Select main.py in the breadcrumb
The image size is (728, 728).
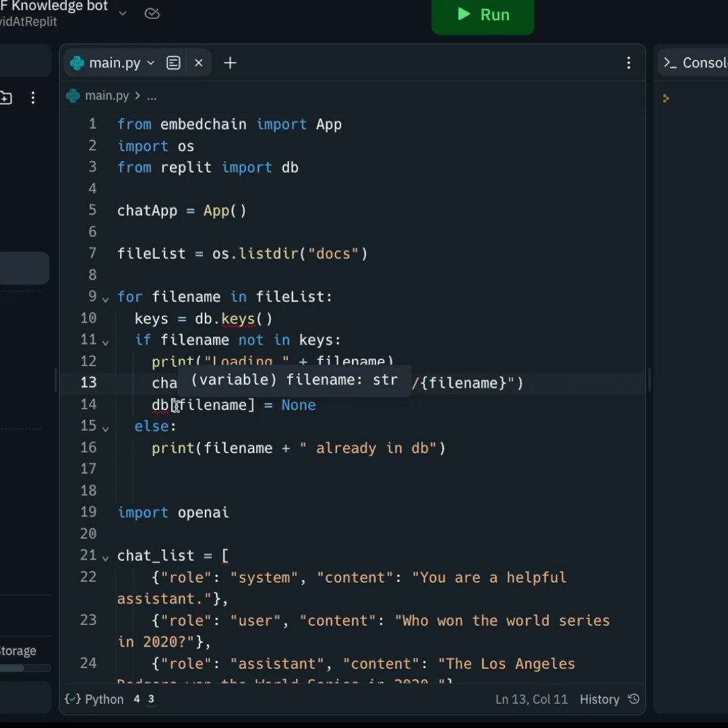107,96
